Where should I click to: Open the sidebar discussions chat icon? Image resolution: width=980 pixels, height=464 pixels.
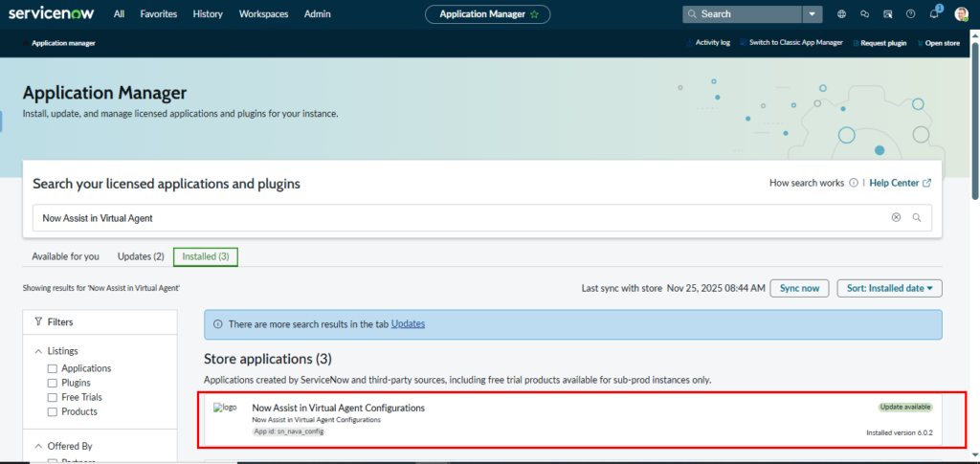864,14
